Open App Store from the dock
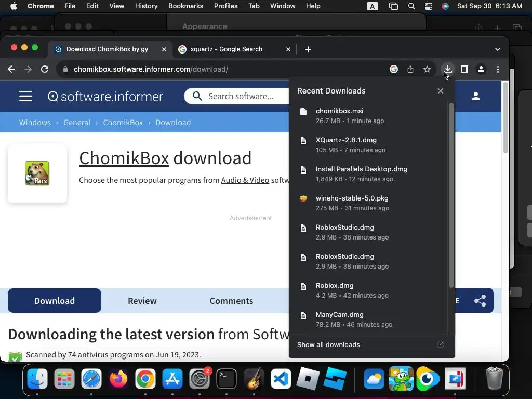The width and height of the screenshot is (532, 399). [x=172, y=379]
